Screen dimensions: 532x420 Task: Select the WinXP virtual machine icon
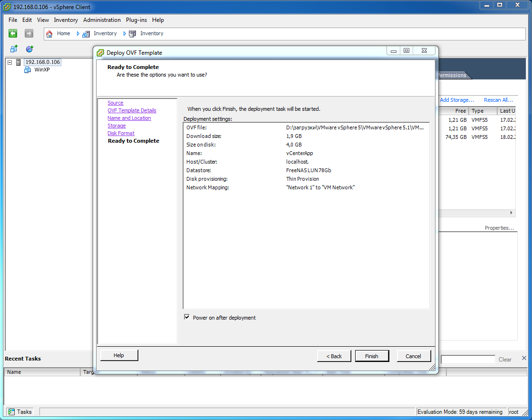point(28,69)
